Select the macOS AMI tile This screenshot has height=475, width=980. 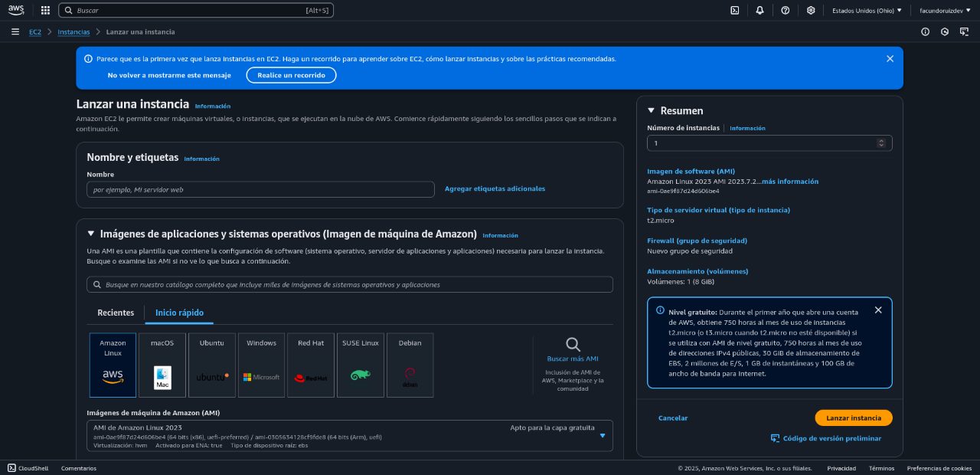tap(162, 365)
